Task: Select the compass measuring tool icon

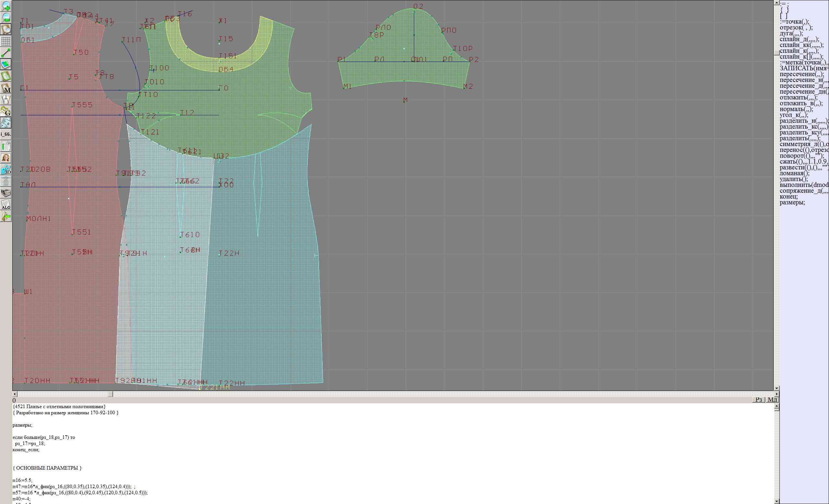Action: tap(6, 99)
